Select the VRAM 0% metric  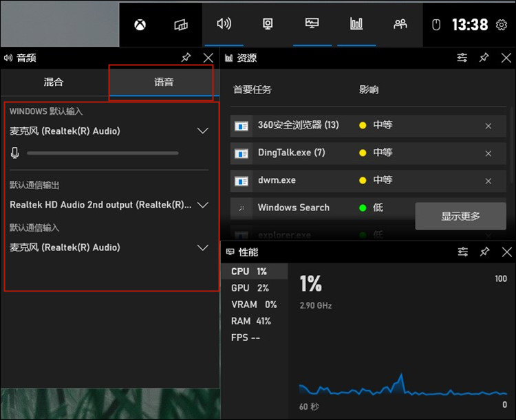(255, 305)
